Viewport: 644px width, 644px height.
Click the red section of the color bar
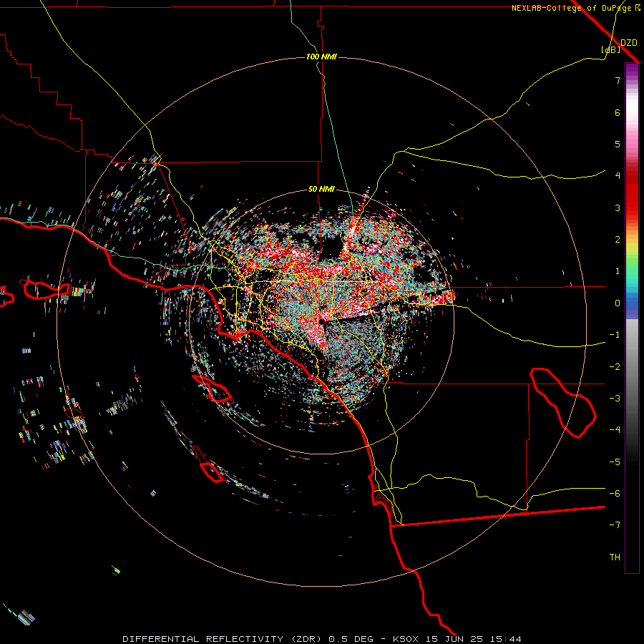coord(632,193)
